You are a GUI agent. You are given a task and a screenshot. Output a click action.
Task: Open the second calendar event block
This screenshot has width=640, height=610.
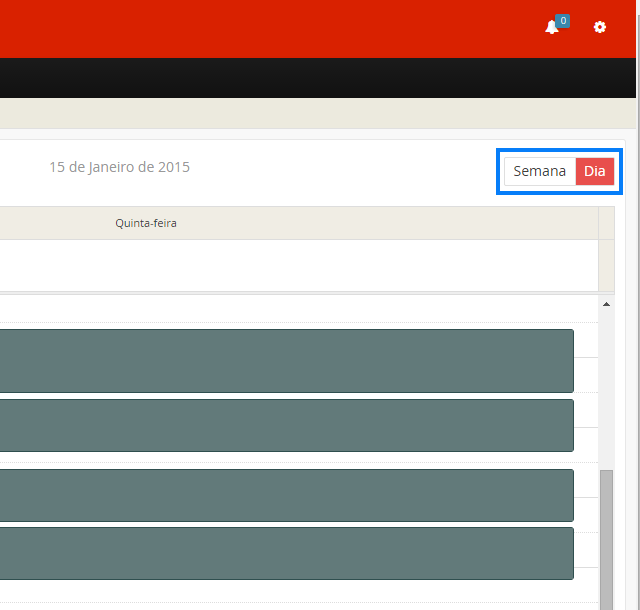pos(286,425)
